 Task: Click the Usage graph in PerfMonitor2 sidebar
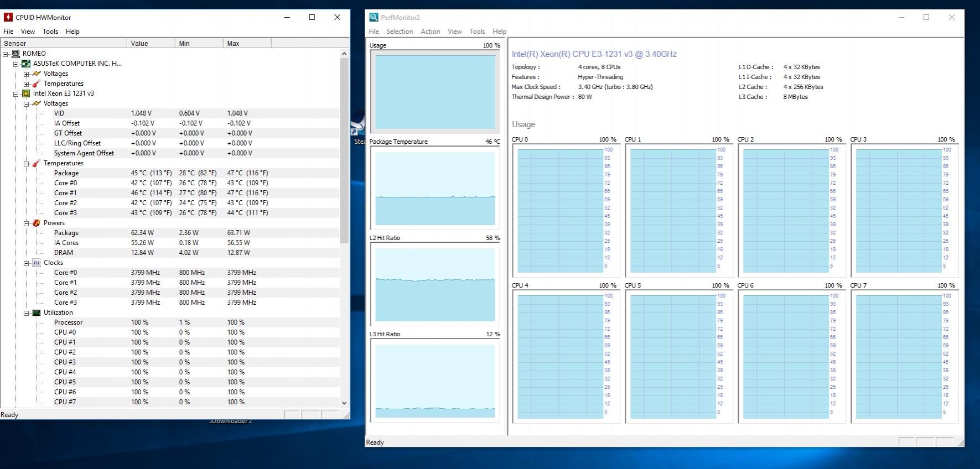(435, 92)
